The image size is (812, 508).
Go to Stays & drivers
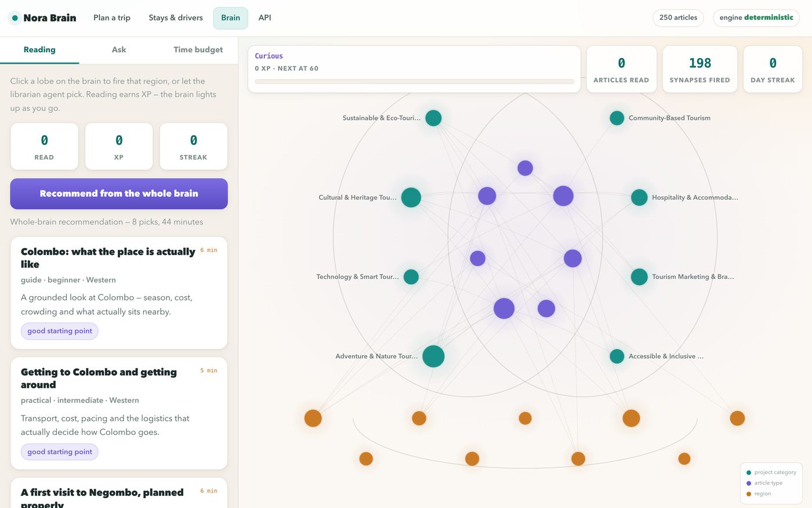[176, 18]
